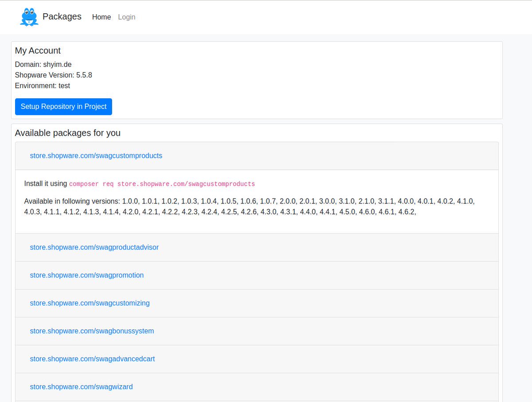Expand the swagadvancedcart package
Image resolution: width=532 pixels, height=402 pixels.
point(93,359)
